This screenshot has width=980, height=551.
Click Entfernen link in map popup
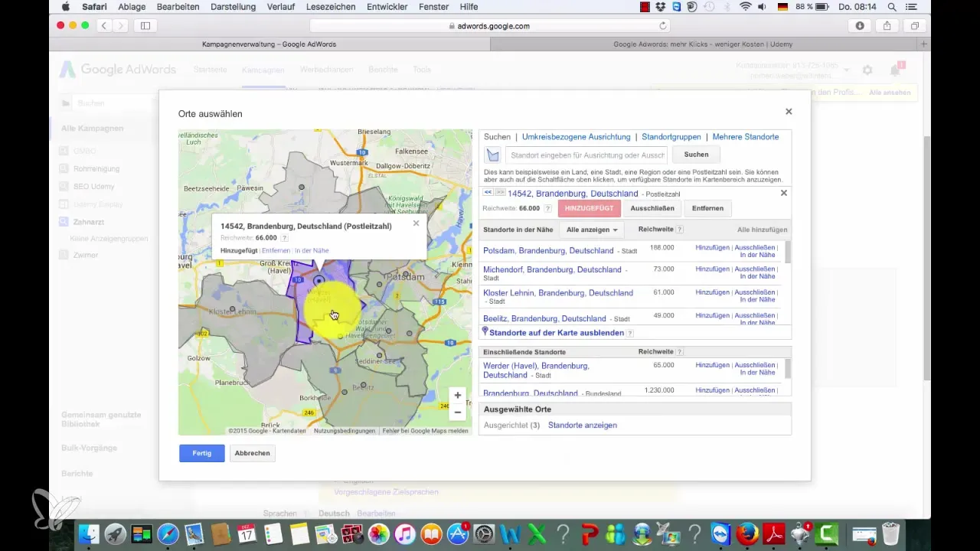click(x=276, y=250)
